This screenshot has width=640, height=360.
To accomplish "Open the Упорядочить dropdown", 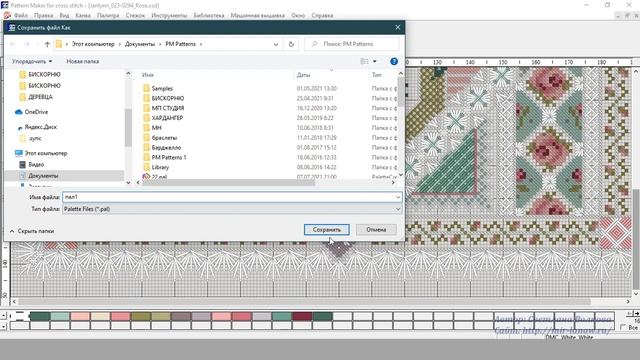I will pos(32,61).
